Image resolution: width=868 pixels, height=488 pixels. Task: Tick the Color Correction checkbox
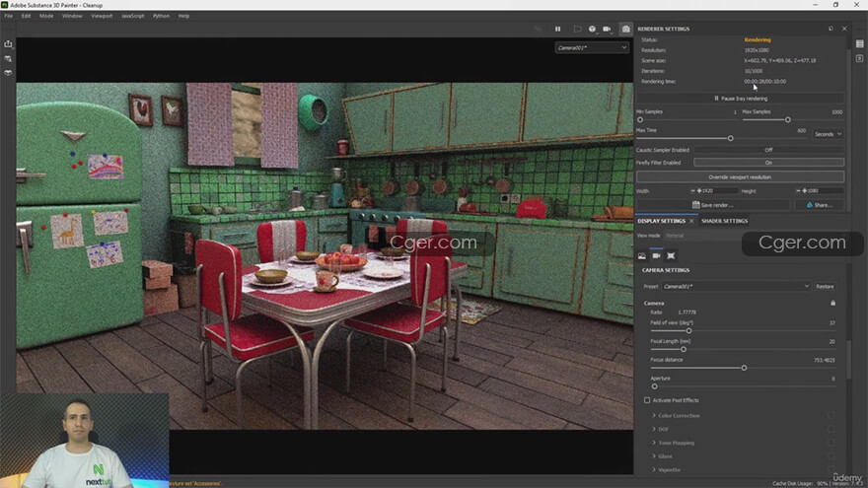pyautogui.click(x=832, y=415)
